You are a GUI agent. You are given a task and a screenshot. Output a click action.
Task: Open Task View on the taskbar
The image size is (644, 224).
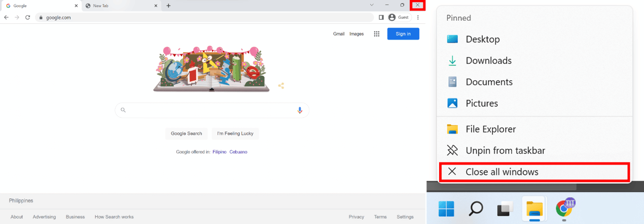tap(505, 208)
